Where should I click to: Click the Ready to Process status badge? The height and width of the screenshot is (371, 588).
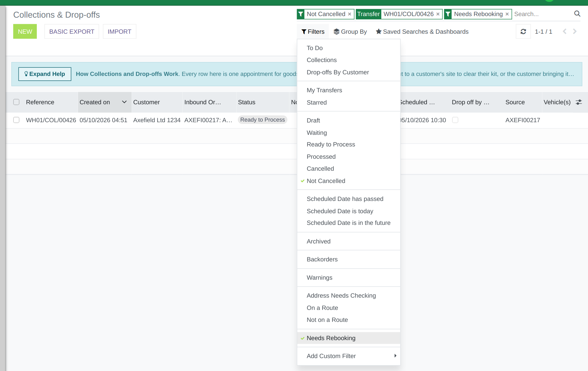tap(262, 120)
